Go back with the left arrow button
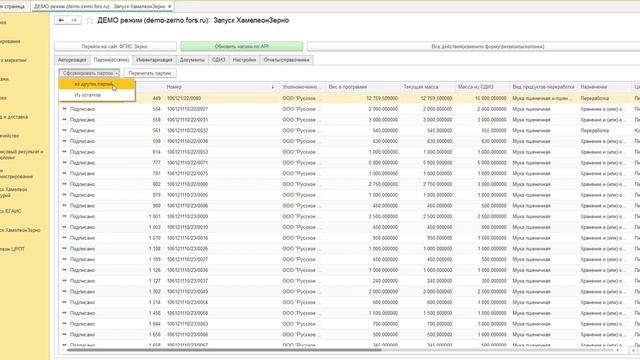This screenshot has width=640, height=360. pyautogui.click(x=61, y=20)
